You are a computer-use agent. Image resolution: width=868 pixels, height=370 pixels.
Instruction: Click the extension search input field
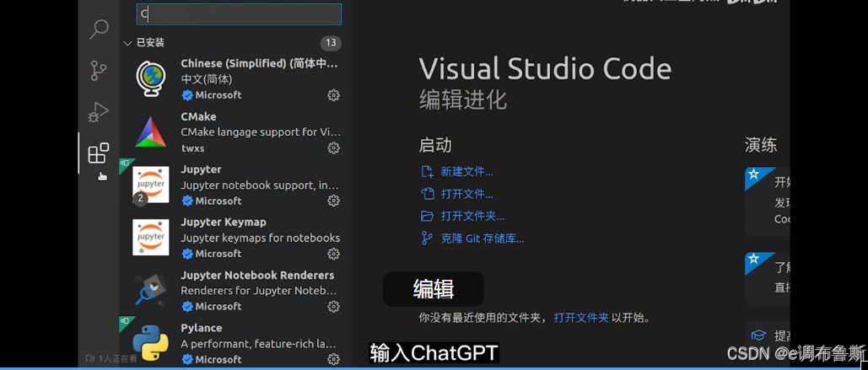pos(239,14)
